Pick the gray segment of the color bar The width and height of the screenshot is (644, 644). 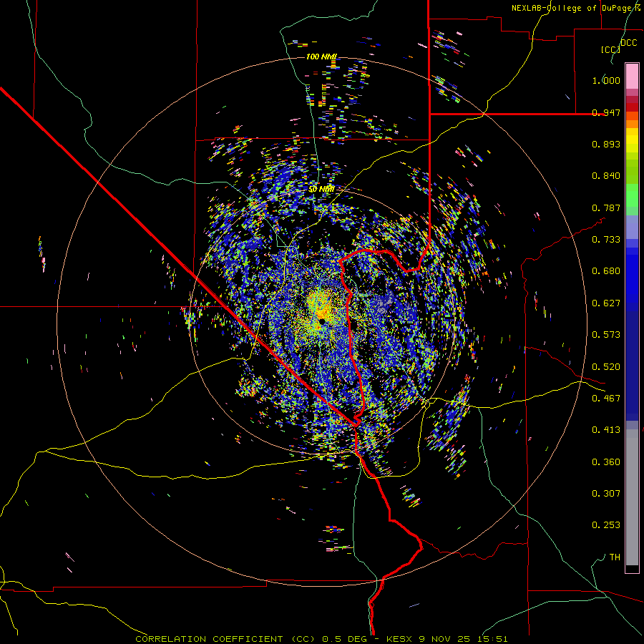632,497
